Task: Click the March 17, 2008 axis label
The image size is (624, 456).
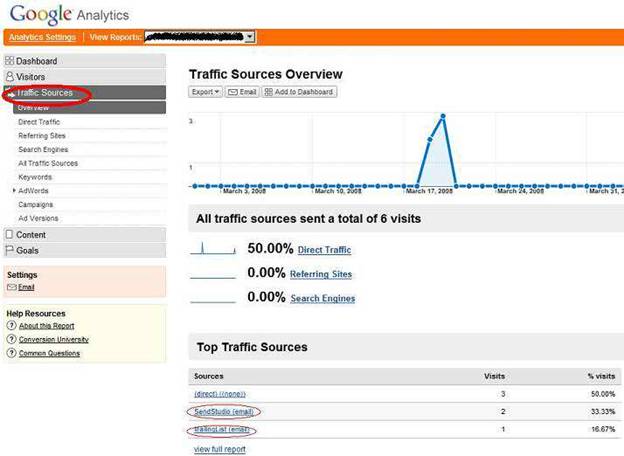Action: tap(429, 191)
